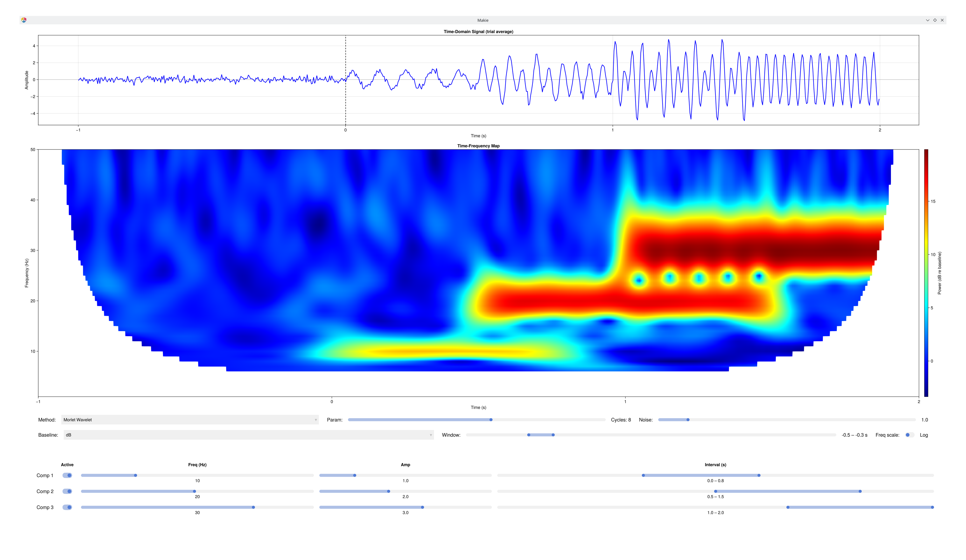Viewport: 966px width, 560px height.
Task: Click the Makie logo in the title bar
Action: tap(24, 20)
